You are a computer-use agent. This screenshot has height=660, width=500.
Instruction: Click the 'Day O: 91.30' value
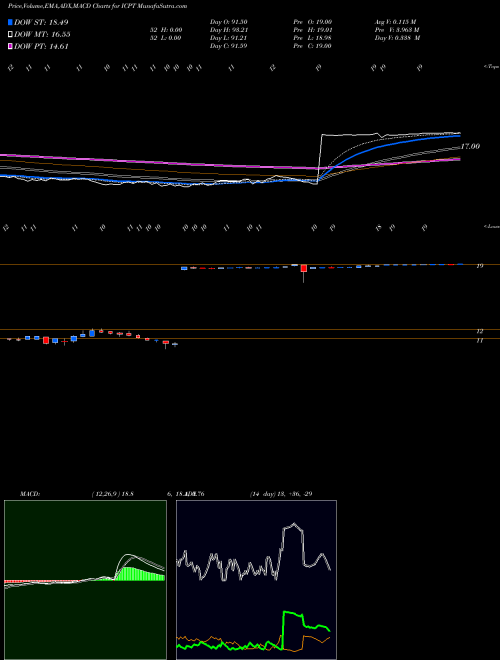point(229,21)
